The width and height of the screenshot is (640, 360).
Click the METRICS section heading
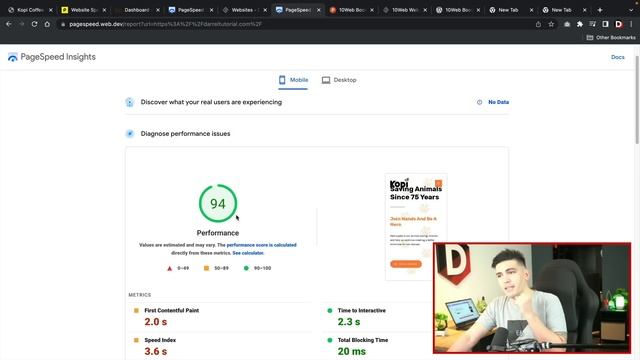(140, 295)
